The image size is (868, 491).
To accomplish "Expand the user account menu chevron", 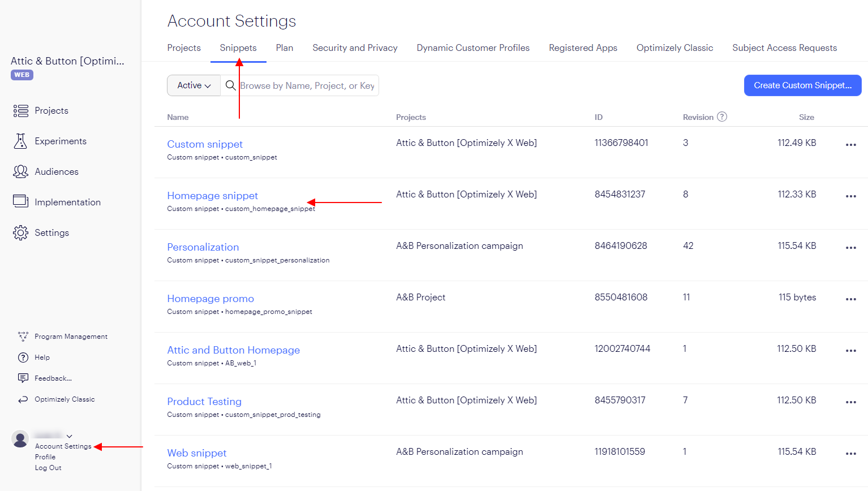I will click(x=70, y=436).
